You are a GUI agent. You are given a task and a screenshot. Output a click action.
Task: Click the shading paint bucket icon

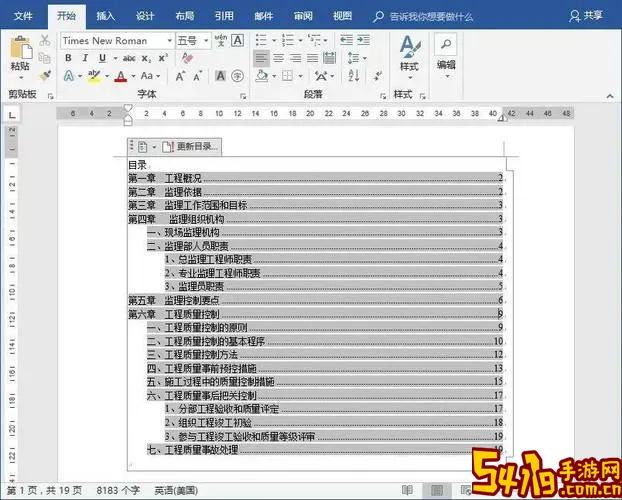coord(261,75)
